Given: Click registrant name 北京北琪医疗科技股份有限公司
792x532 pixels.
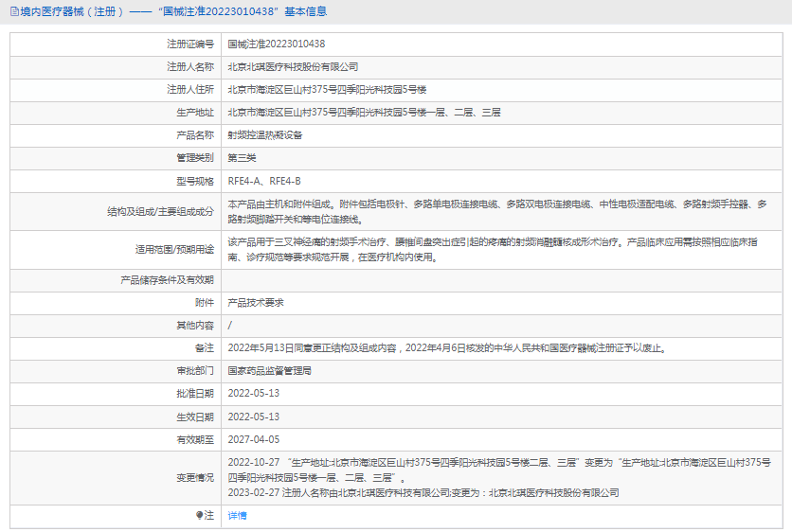Looking at the screenshot, I should [293, 66].
